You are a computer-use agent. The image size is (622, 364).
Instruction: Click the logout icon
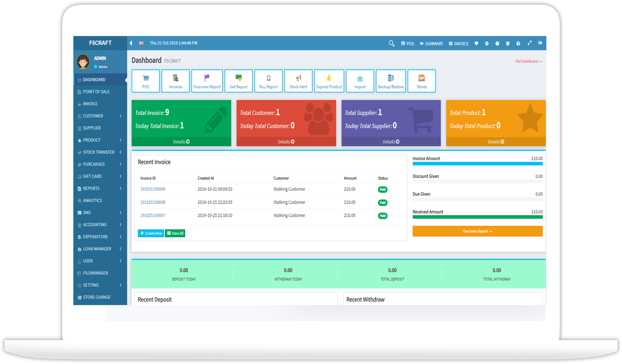click(x=540, y=43)
